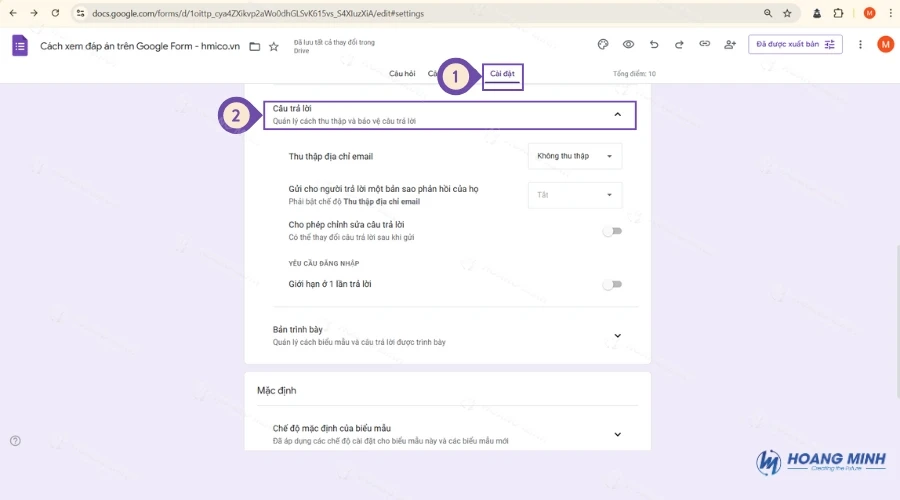Click the Mặc định heading
Screen dimensions: 900x500
[x=277, y=390]
